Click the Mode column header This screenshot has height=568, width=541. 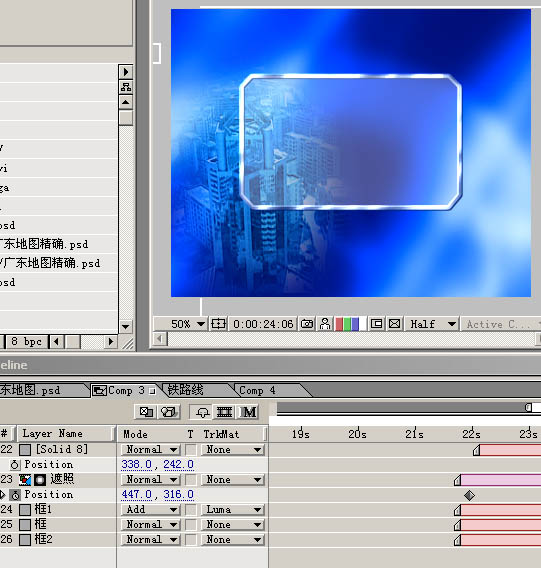[x=135, y=434]
